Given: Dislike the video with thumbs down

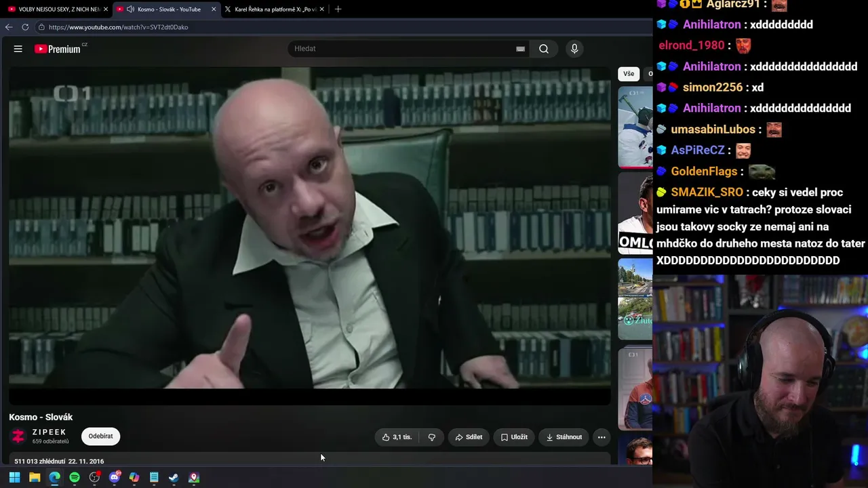Looking at the screenshot, I should click(431, 437).
